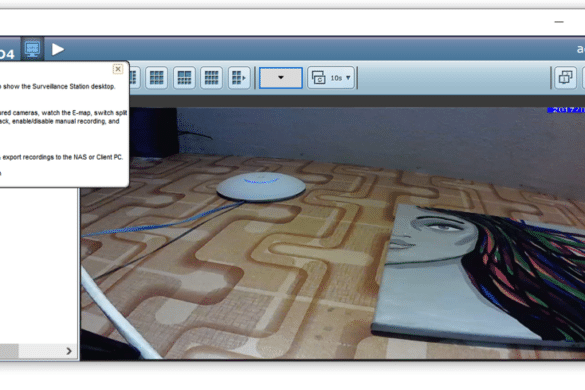
Task: Select the nine-channel grid layout
Action: coord(156,78)
